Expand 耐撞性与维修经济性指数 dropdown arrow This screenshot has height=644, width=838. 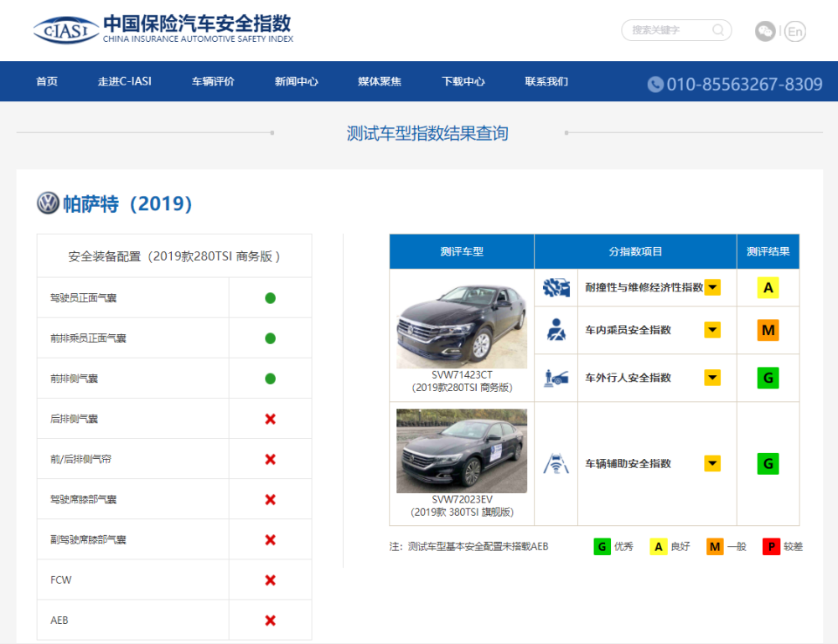point(712,287)
